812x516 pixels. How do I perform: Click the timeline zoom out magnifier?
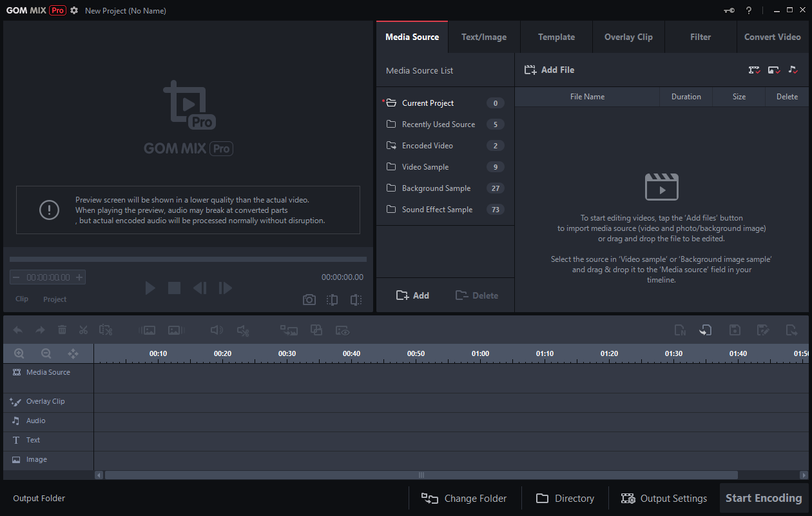[46, 353]
